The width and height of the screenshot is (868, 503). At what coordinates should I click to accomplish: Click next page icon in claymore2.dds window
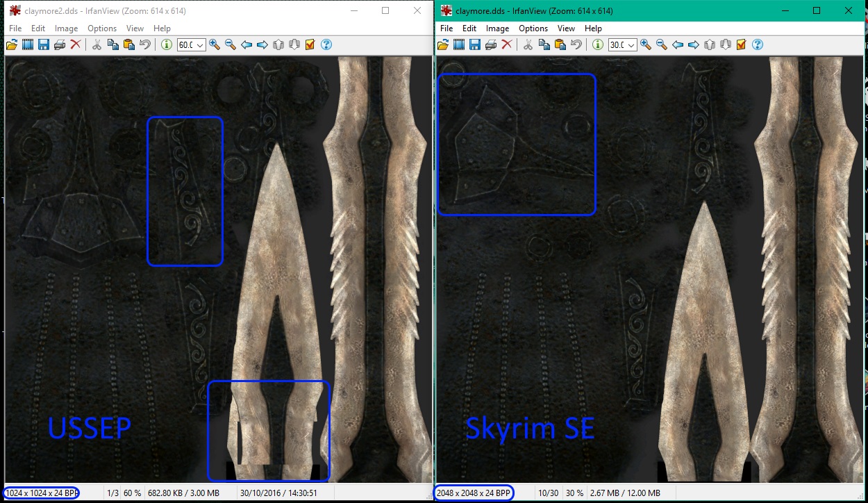pos(294,44)
